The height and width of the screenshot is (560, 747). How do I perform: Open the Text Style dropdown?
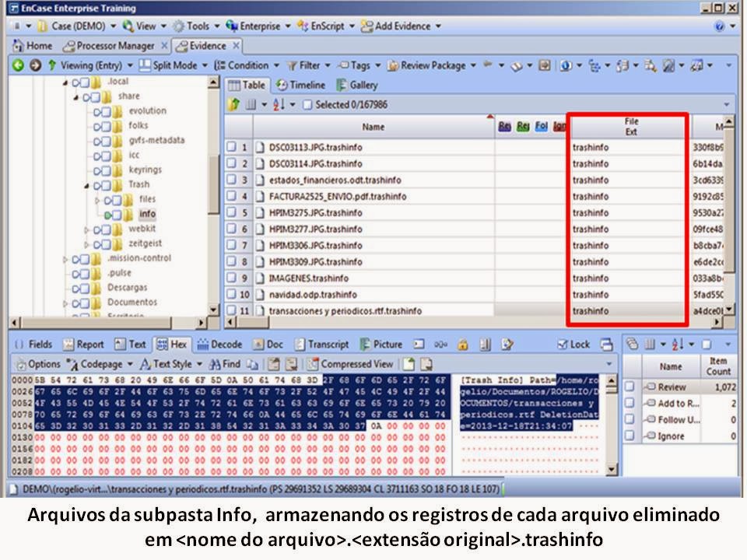tap(171, 364)
